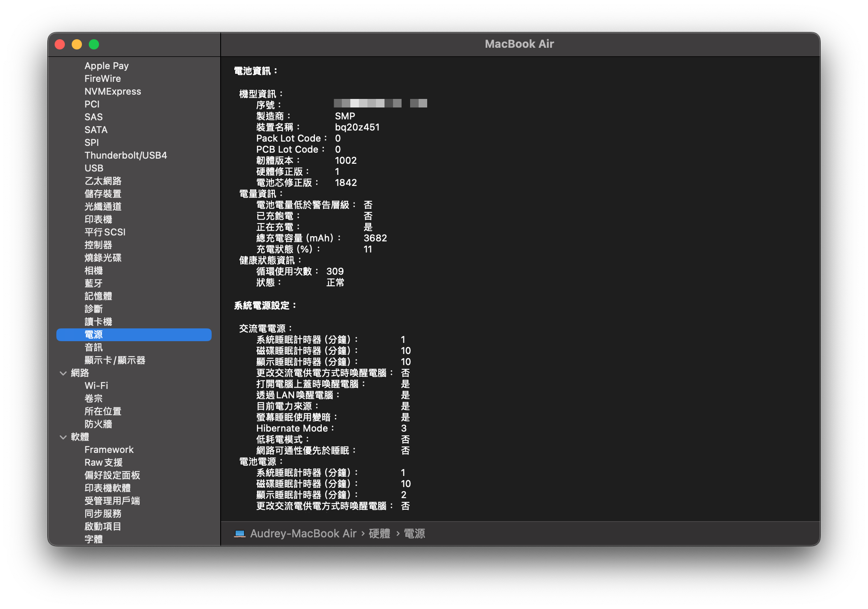Click Audrey-MacBook Air breadcrumb item
The height and width of the screenshot is (609, 868).
303,534
